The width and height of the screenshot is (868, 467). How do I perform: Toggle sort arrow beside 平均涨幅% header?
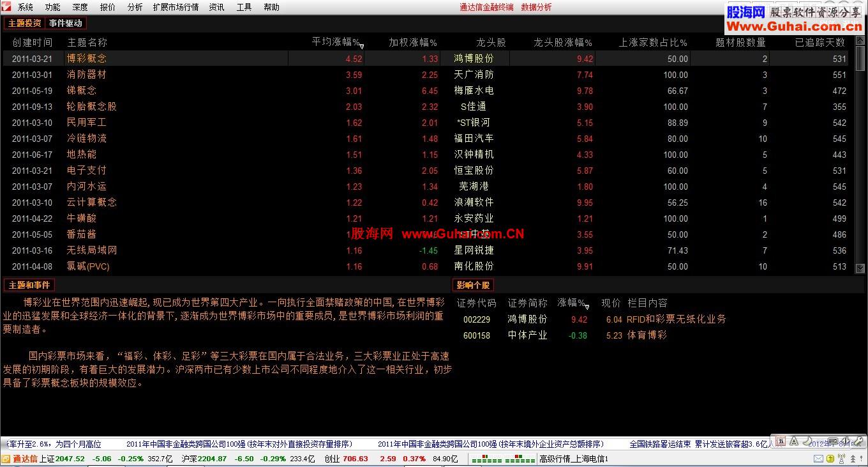362,46
